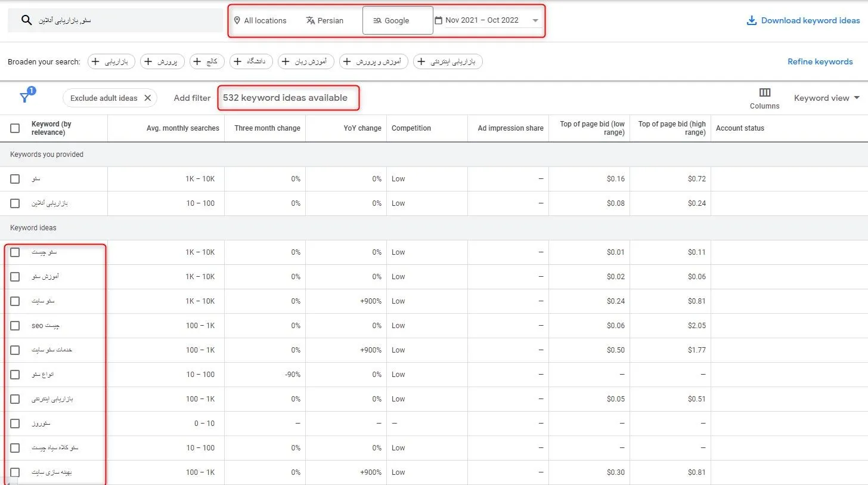This screenshot has height=485, width=868.
Task: Add the کالج broaden suggestion
Action: point(207,61)
